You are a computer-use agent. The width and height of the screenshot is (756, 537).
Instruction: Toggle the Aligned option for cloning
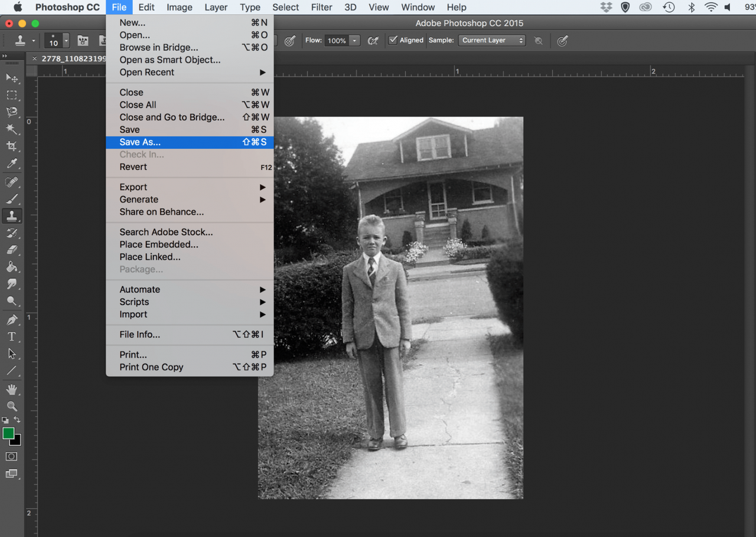(x=393, y=40)
